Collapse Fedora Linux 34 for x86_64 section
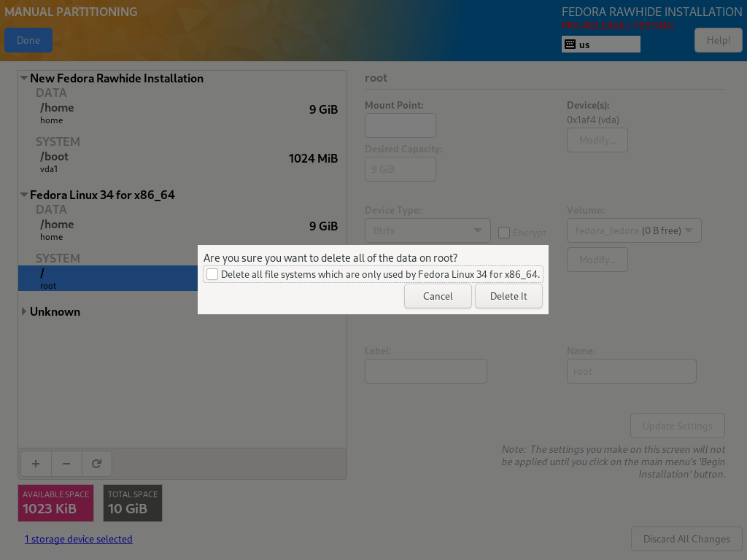This screenshot has height=560, width=747. point(24,195)
